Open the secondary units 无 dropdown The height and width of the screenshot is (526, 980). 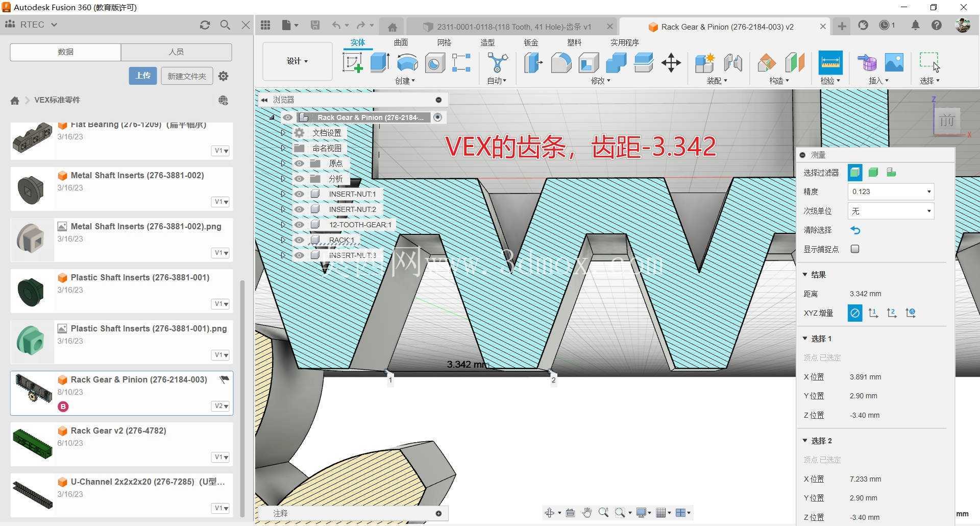click(891, 211)
